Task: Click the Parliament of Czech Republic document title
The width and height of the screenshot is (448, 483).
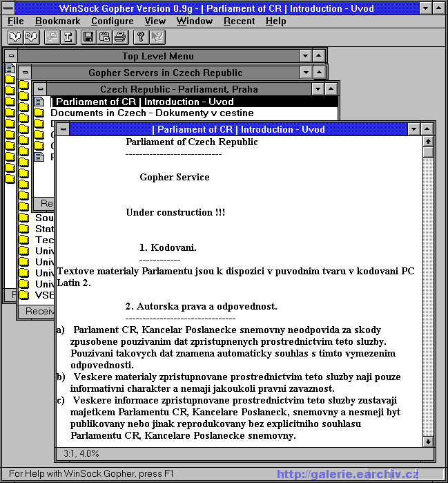Action: 192,142
